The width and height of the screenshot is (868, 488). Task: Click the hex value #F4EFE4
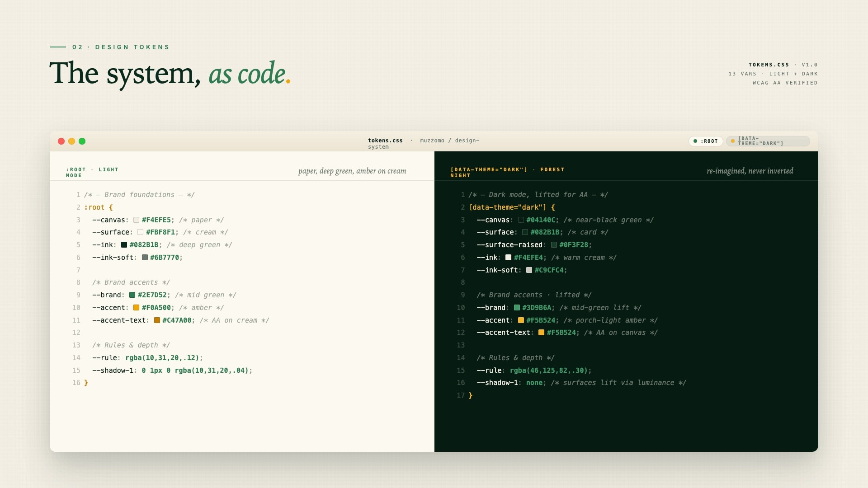528,258
